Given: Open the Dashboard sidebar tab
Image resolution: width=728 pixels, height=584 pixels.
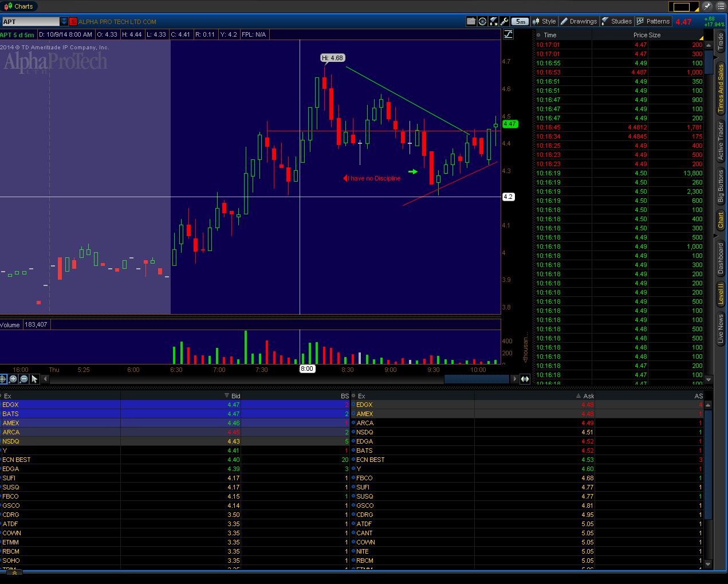Looking at the screenshot, I should click(x=721, y=258).
